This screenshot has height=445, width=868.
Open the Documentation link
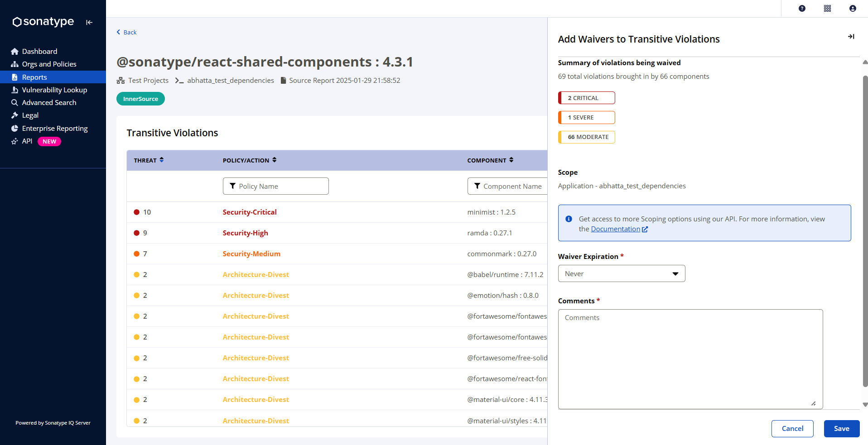tap(619, 229)
